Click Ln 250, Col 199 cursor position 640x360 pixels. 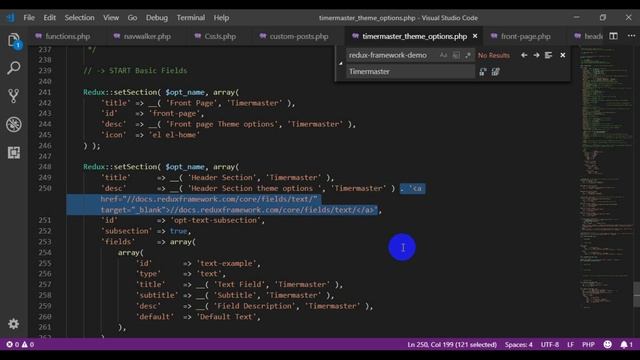452,344
